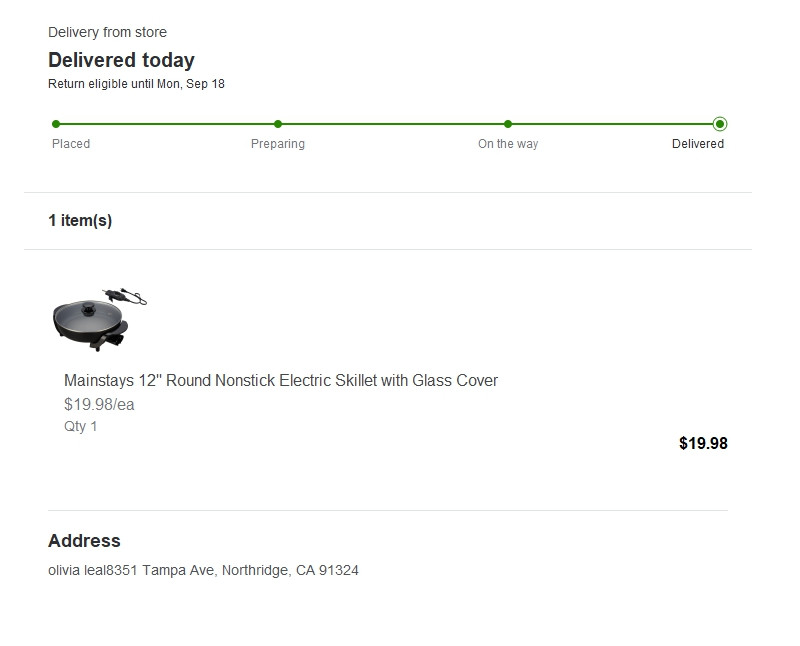Click the $19.98/ea unit price
800x646 pixels.
coord(99,405)
